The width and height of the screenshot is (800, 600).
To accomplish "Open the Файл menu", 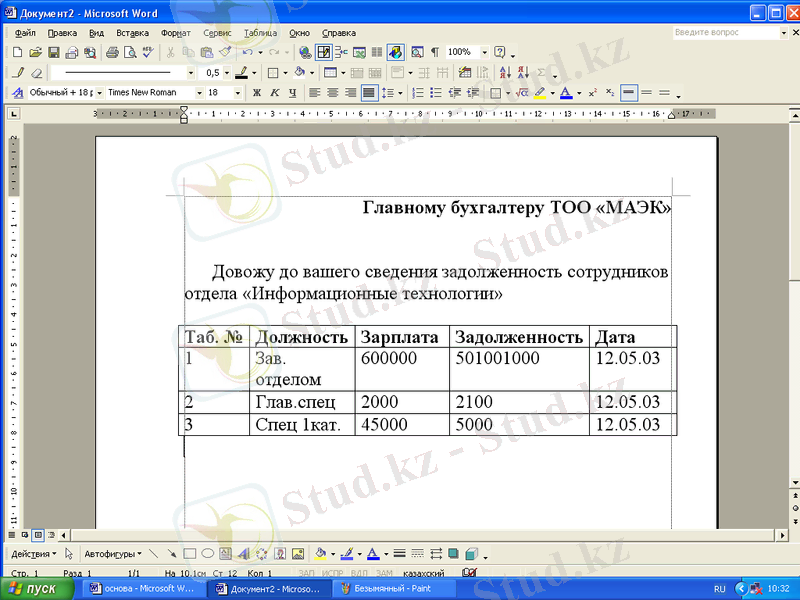I will tap(25, 33).
